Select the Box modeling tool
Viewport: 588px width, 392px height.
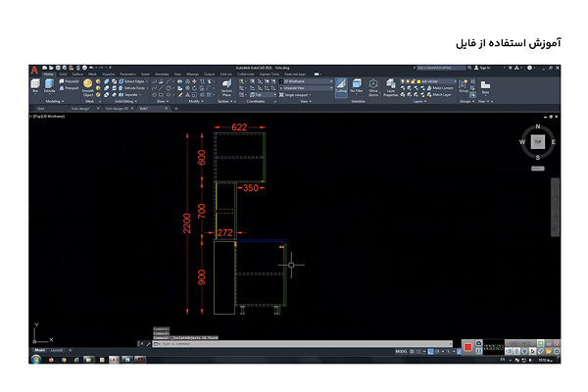(35, 85)
